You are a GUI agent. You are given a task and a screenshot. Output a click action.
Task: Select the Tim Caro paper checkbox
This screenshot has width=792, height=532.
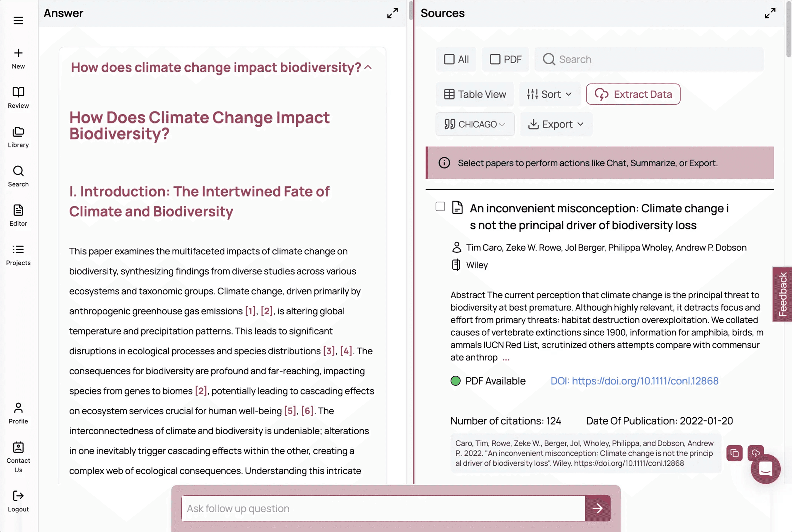[440, 206]
